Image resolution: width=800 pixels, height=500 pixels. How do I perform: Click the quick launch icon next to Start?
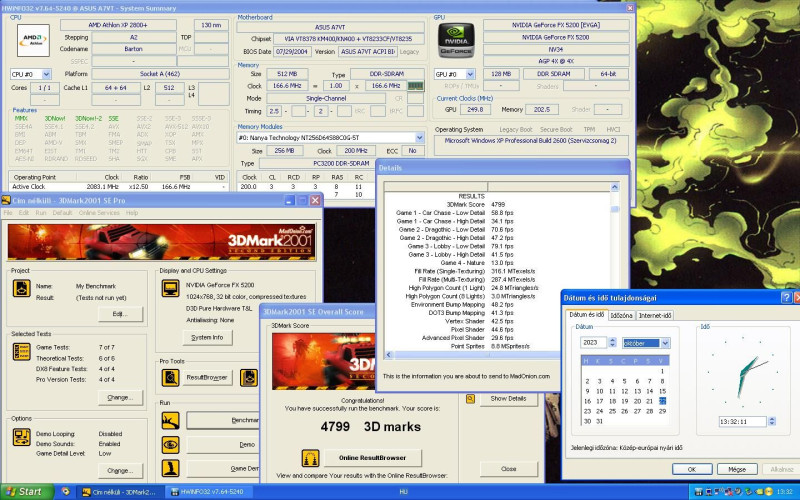[65, 492]
